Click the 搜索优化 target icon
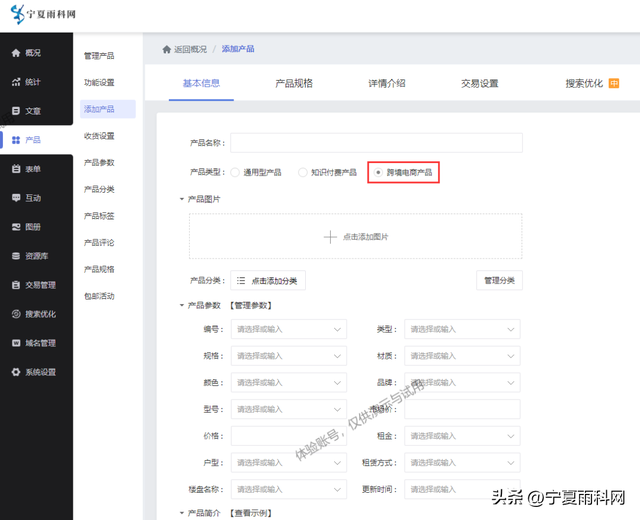This screenshot has height=520, width=640. click(16, 314)
